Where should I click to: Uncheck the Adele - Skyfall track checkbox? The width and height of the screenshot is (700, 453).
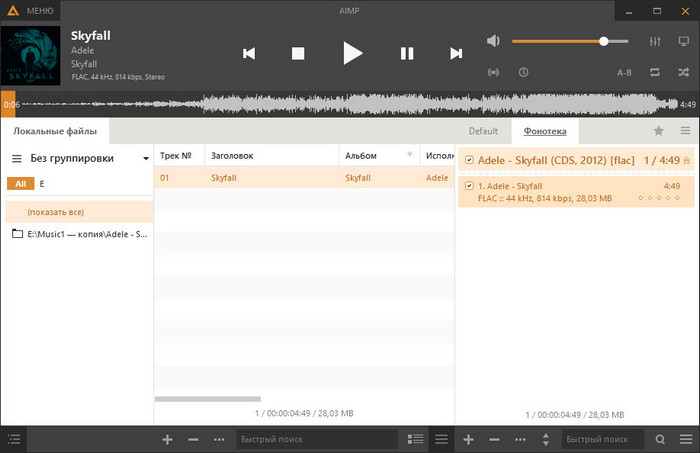click(470, 186)
